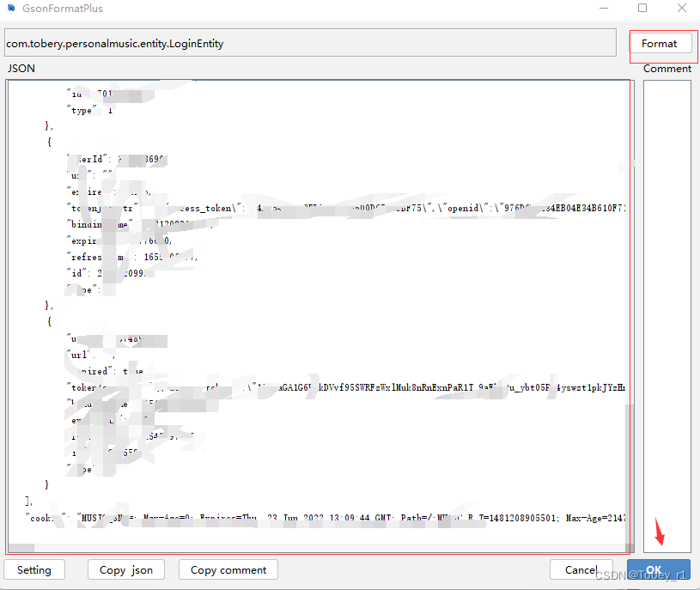Open the Setting dialog button

[34, 570]
